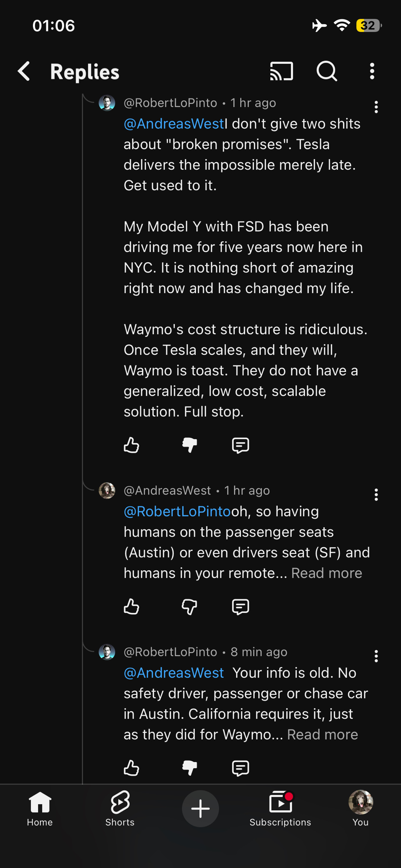Open the Home tab
The height and width of the screenshot is (868, 401).
[x=40, y=808]
